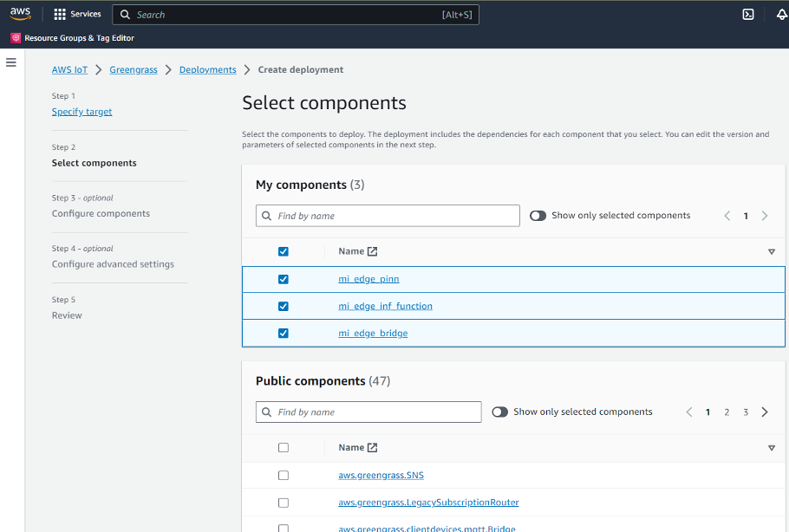The width and height of the screenshot is (789, 532).
Task: Go to next page of Public components
Action: (765, 412)
